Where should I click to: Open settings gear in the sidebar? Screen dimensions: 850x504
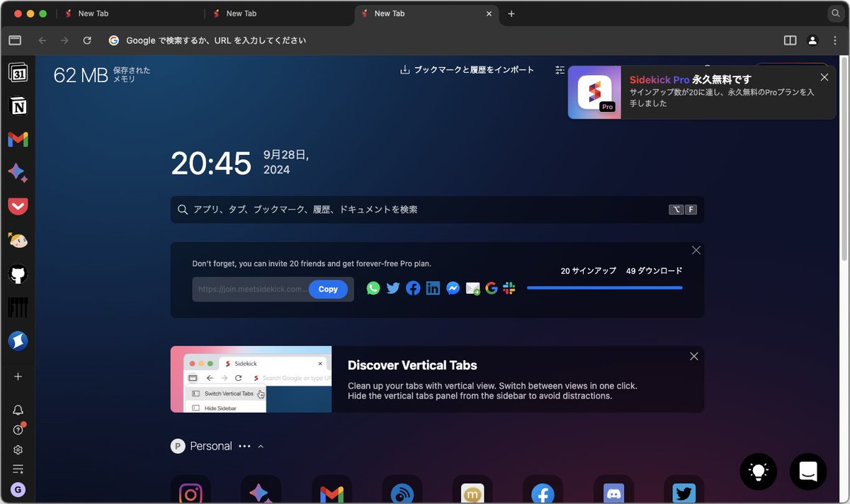tap(18, 449)
